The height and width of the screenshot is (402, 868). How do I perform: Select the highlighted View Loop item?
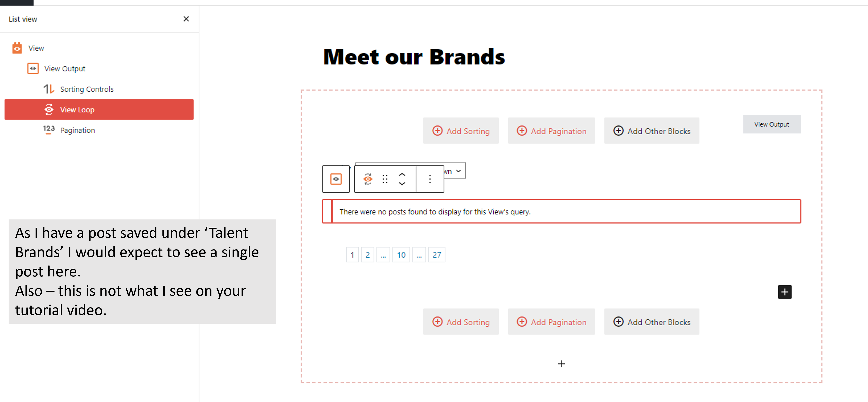tap(99, 110)
